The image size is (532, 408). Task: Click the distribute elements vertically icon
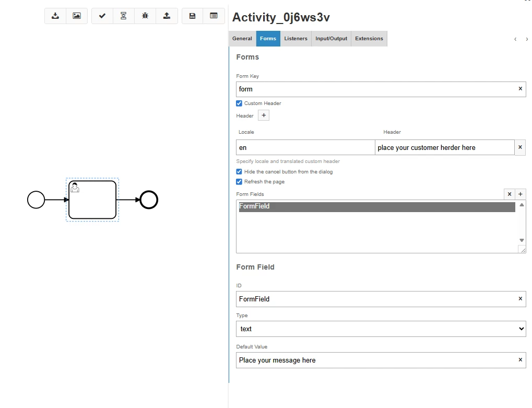tap(124, 16)
